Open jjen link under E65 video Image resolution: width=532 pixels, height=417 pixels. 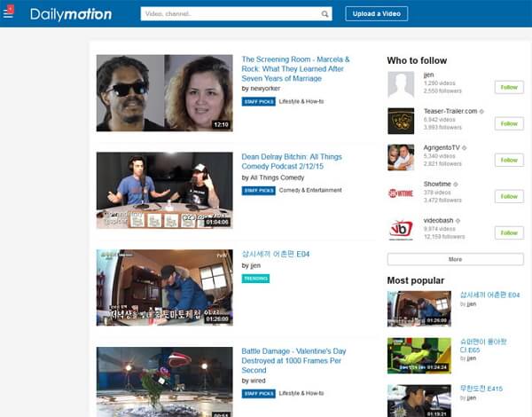[x=472, y=358]
